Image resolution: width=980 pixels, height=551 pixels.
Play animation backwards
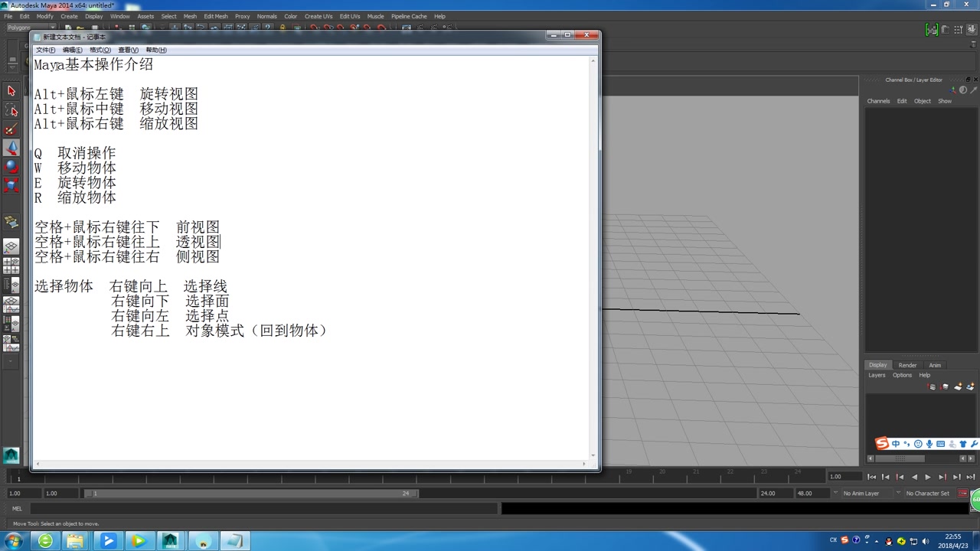(914, 477)
